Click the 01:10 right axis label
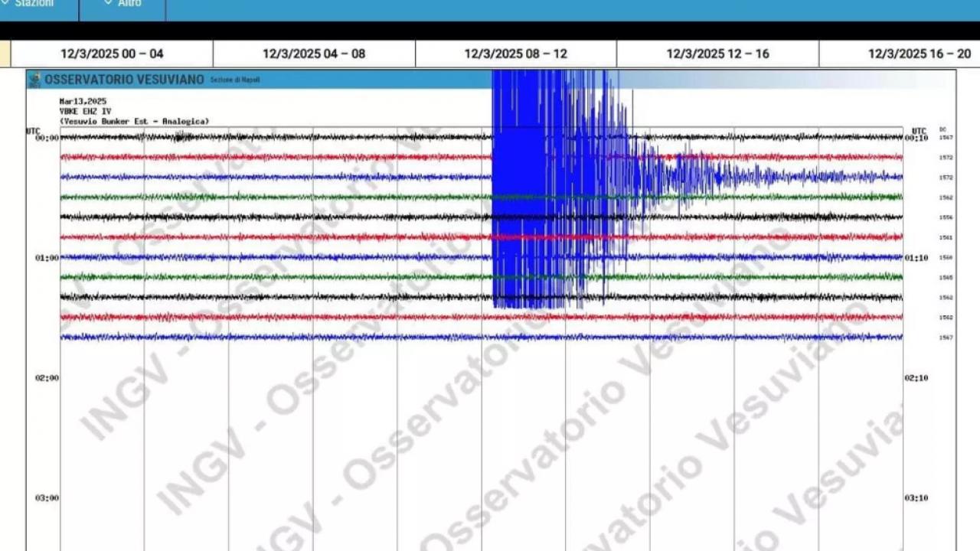The width and height of the screenshot is (980, 551). 916,259
